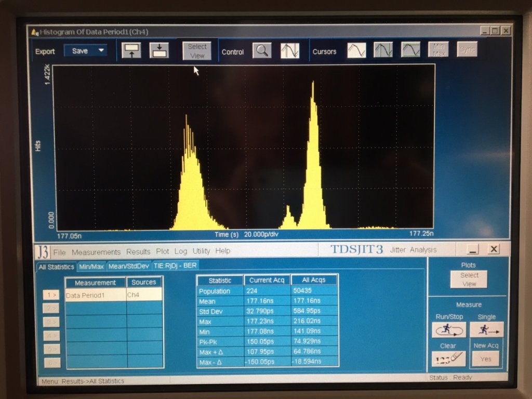Switch to the Min/Max tab

click(91, 266)
